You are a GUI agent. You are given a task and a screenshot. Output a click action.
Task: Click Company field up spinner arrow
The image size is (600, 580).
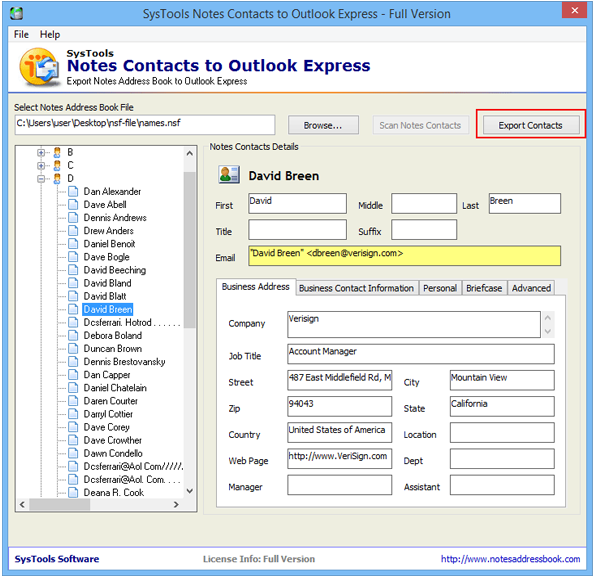coord(548,318)
